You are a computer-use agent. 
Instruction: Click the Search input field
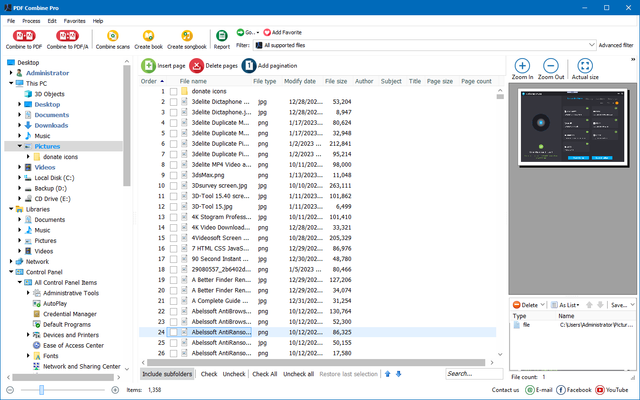pyautogui.click(x=475, y=374)
